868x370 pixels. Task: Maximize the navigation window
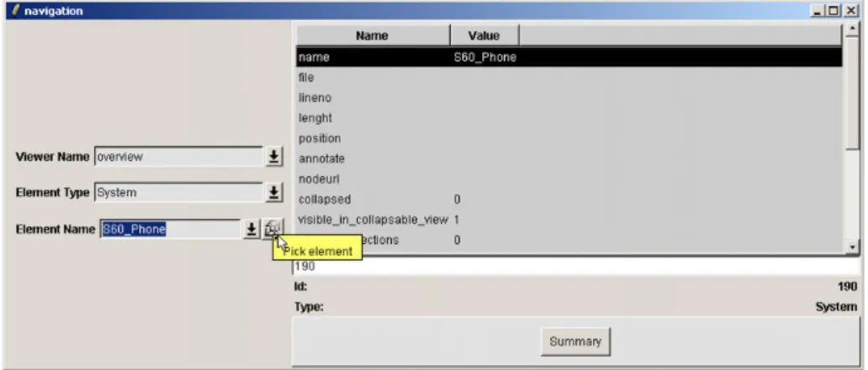click(x=834, y=11)
